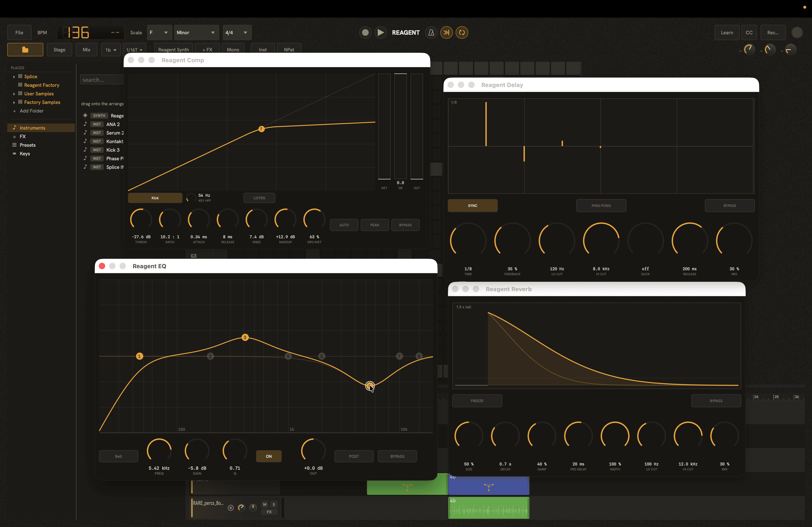The image size is (812, 527).
Task: Toggle the ON button in Reagent EQ
Action: point(269,456)
